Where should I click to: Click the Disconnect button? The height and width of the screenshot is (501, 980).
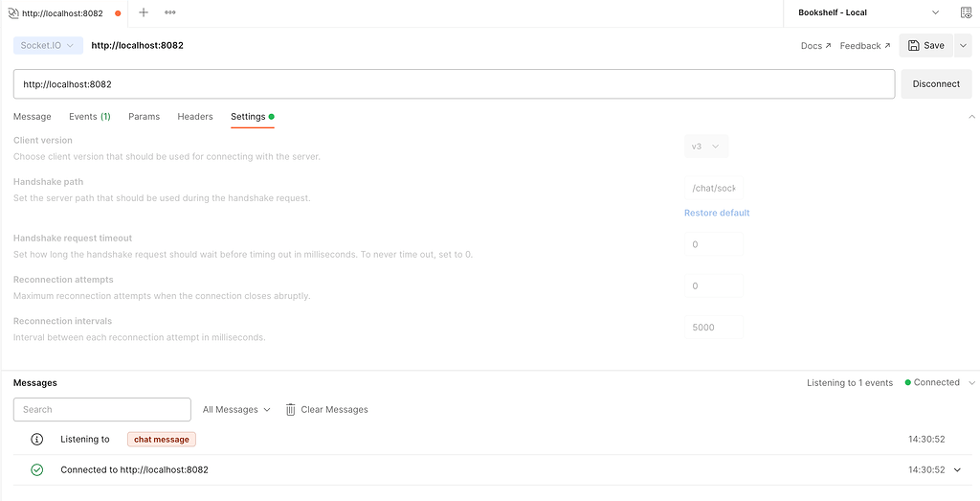[x=936, y=83]
